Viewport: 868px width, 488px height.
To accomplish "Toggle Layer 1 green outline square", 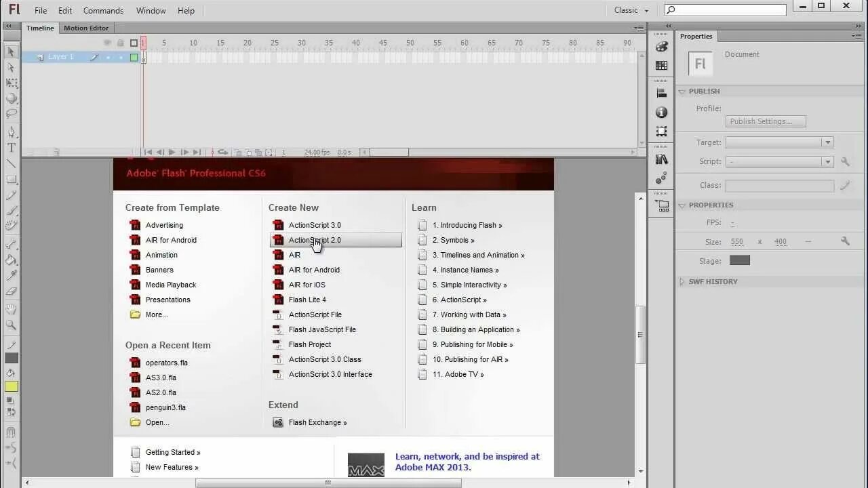I will pyautogui.click(x=134, y=58).
